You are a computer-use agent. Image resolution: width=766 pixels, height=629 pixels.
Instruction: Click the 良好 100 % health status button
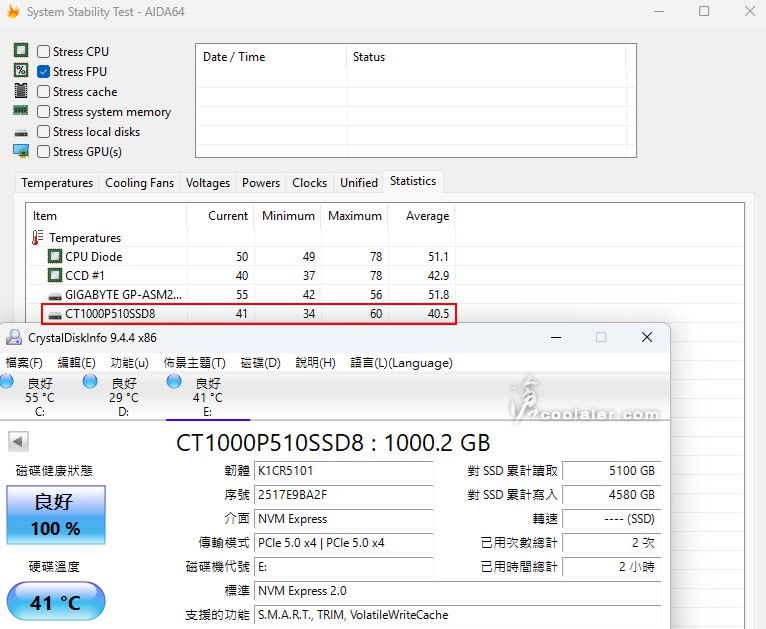click(x=56, y=515)
